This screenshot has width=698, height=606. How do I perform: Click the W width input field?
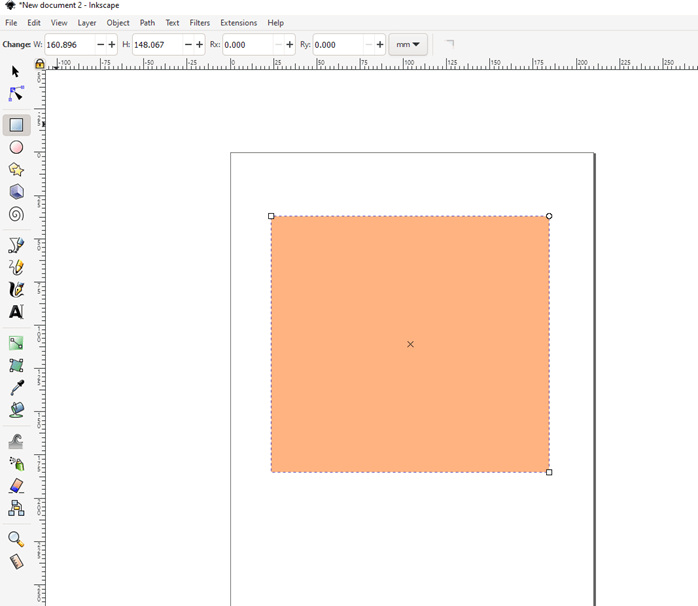(x=70, y=45)
